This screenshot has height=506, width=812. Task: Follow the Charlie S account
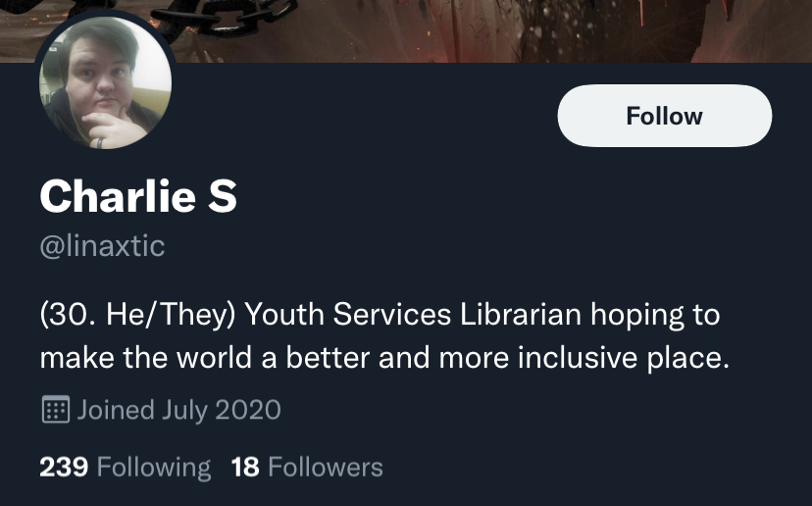click(x=665, y=116)
